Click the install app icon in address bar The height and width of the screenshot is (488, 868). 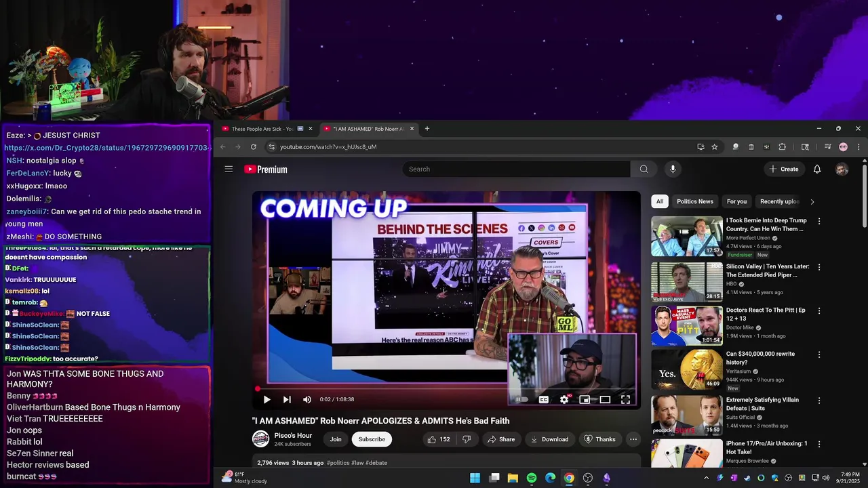coord(701,146)
